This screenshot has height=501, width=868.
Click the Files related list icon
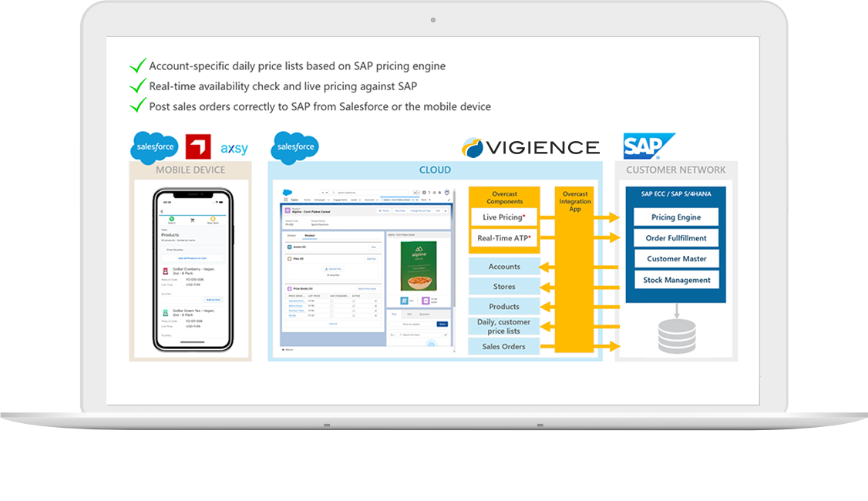[x=290, y=258]
